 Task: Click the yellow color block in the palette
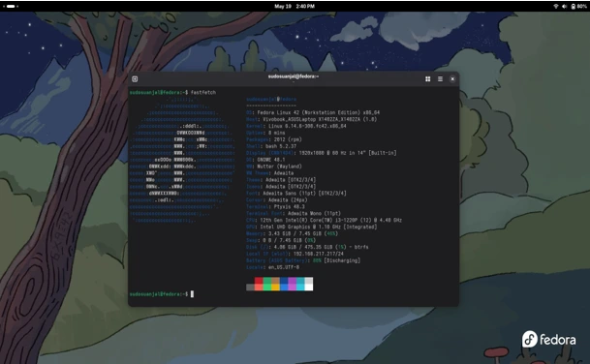click(275, 288)
